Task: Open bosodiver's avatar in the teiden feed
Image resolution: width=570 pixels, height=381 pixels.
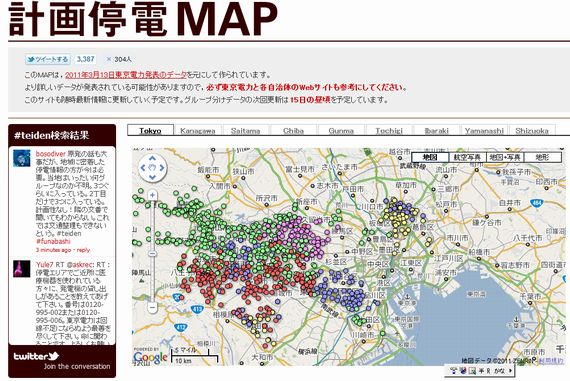Action: pos(22,158)
